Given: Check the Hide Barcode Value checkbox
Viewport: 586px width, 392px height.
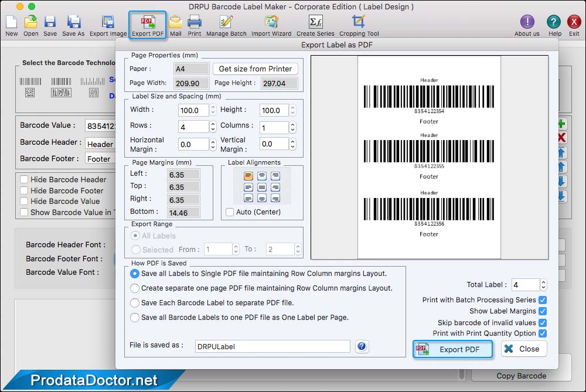Looking at the screenshot, I should pyautogui.click(x=24, y=201).
